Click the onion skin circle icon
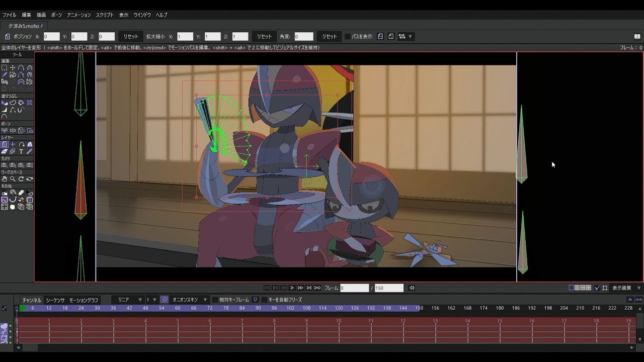The width and height of the screenshot is (644, 362). (x=164, y=300)
